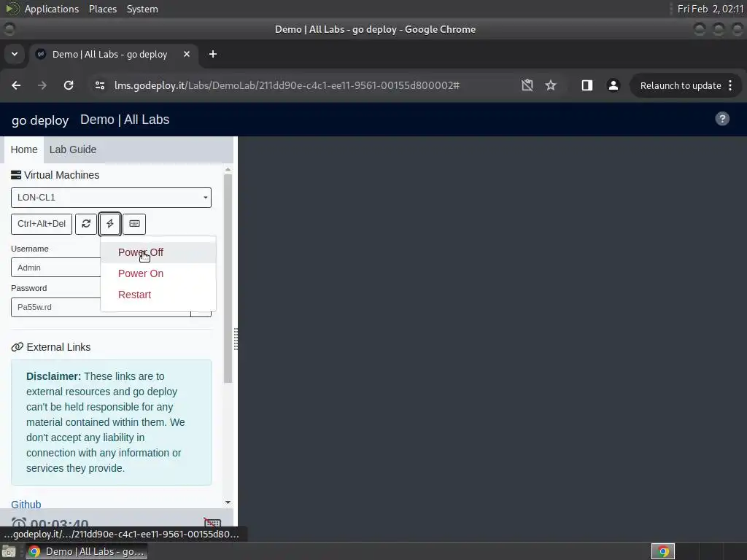Click the sidebar scroll up arrow
Screen dimensions: 747x560
pos(228,169)
